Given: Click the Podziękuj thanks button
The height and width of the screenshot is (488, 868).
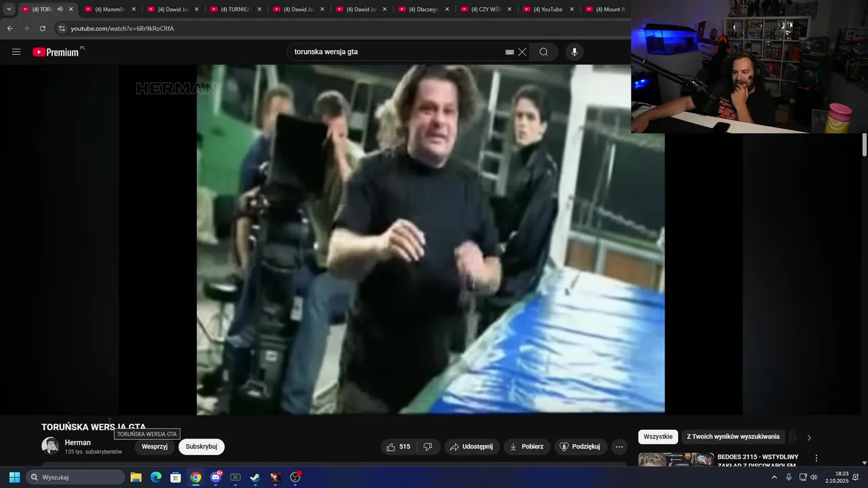Looking at the screenshot, I should pyautogui.click(x=580, y=447).
